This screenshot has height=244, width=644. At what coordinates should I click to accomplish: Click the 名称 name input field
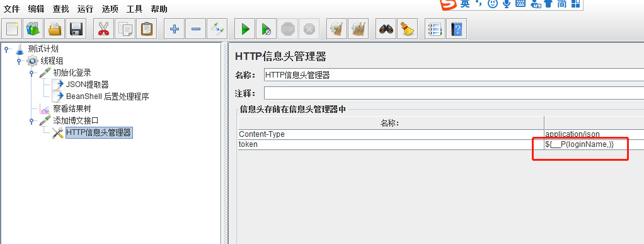[x=454, y=75]
